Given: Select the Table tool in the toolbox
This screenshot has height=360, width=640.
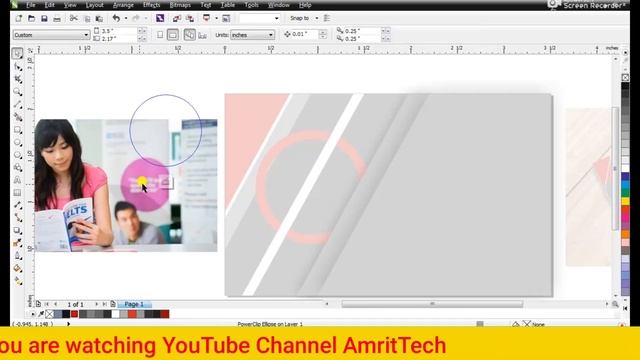Looking at the screenshot, I should (x=18, y=193).
